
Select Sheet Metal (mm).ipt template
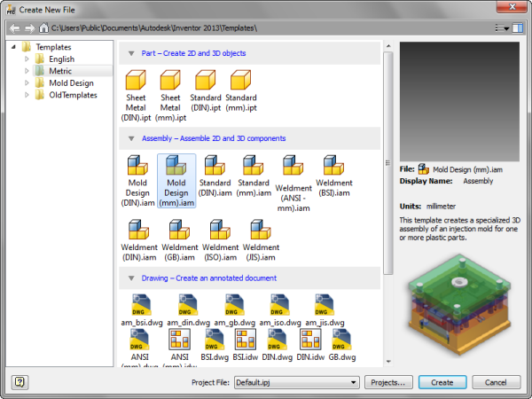(x=170, y=96)
